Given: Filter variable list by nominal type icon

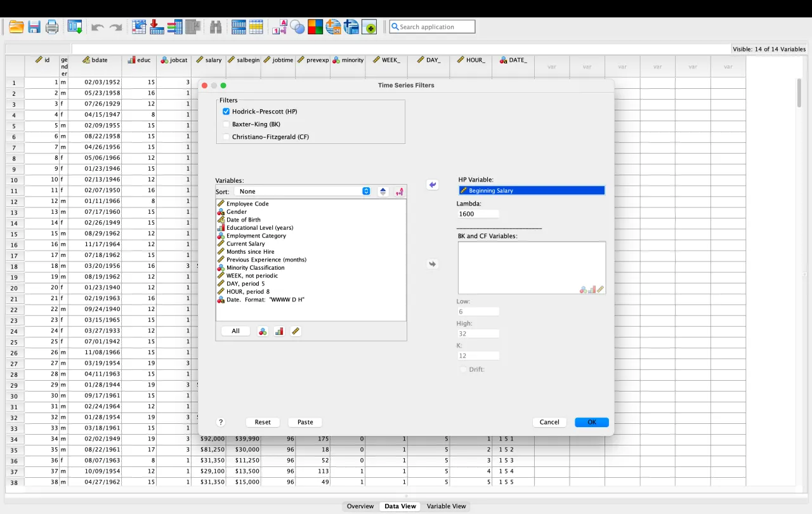Looking at the screenshot, I should tap(263, 331).
